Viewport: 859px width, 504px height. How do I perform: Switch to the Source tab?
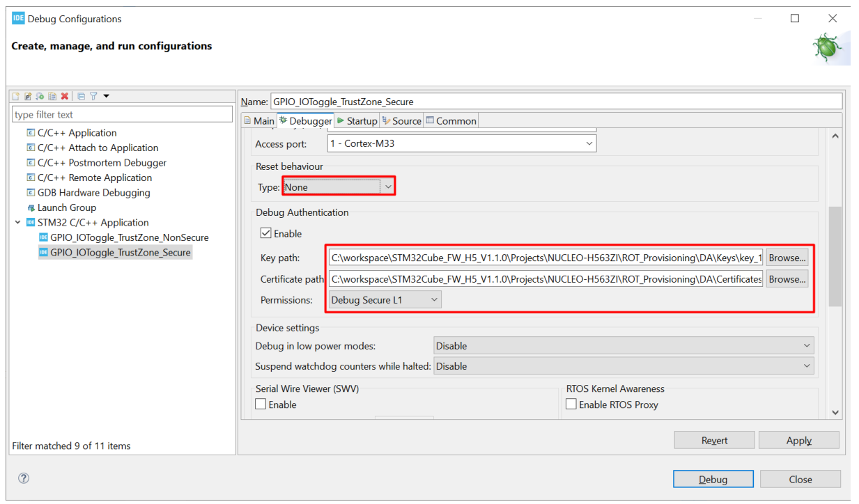tap(402, 120)
